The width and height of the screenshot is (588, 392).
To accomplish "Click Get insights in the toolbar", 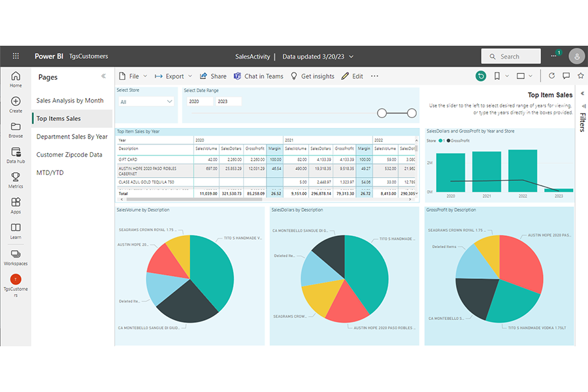I will (x=312, y=76).
